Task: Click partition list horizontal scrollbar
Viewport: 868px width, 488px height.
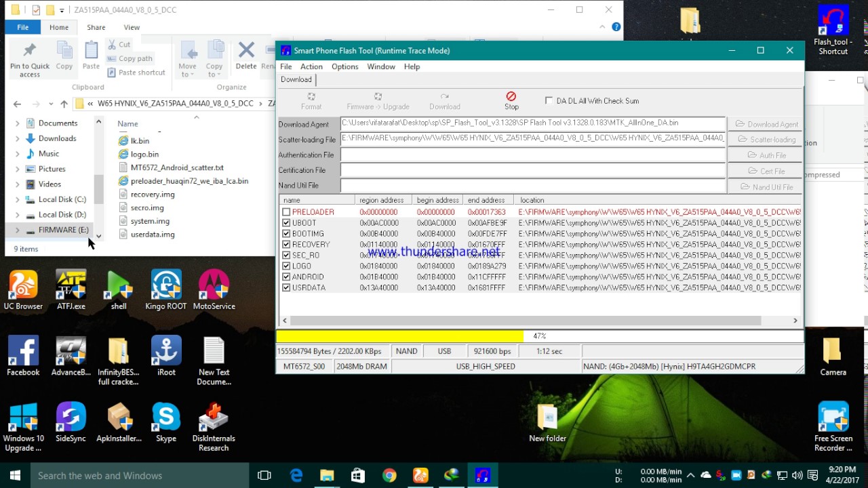Action: point(526,321)
